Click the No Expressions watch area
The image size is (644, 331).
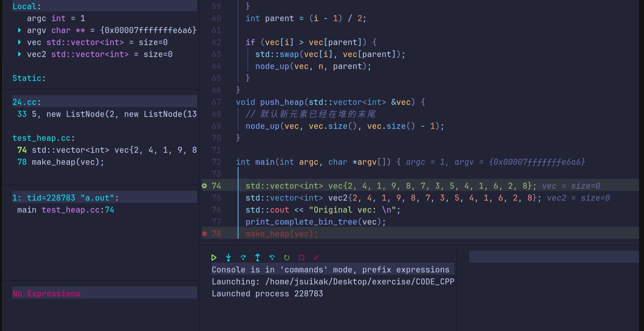[x=105, y=294]
